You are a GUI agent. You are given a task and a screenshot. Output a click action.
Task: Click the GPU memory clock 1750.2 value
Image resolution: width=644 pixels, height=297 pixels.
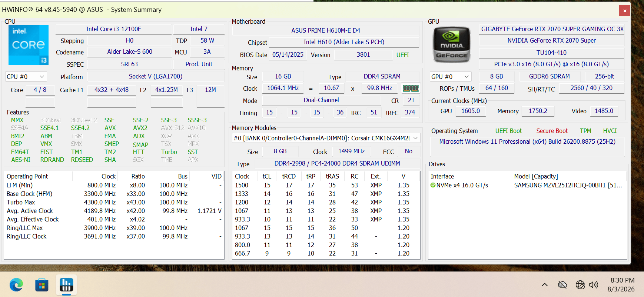pyautogui.click(x=538, y=111)
